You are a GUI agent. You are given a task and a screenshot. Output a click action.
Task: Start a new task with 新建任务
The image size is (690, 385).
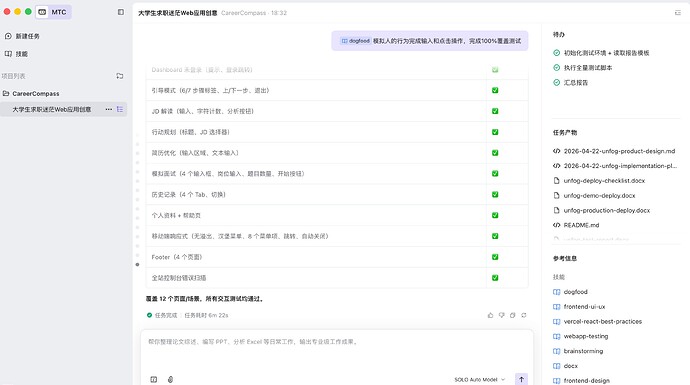22,36
